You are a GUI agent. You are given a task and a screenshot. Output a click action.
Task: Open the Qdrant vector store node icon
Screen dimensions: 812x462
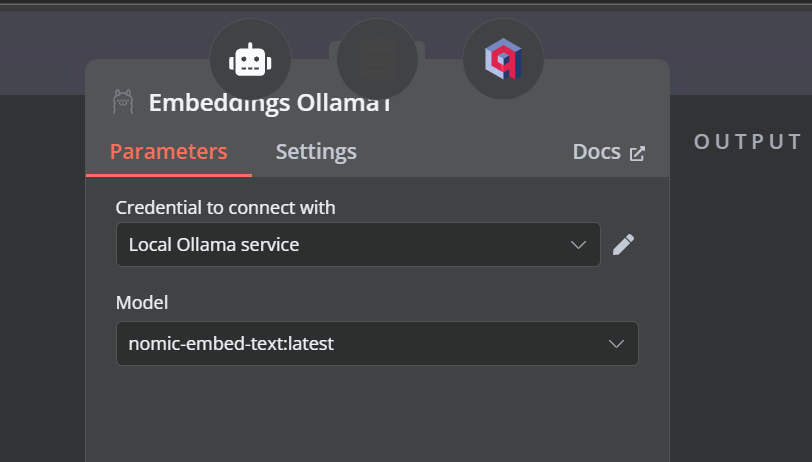[503, 60]
